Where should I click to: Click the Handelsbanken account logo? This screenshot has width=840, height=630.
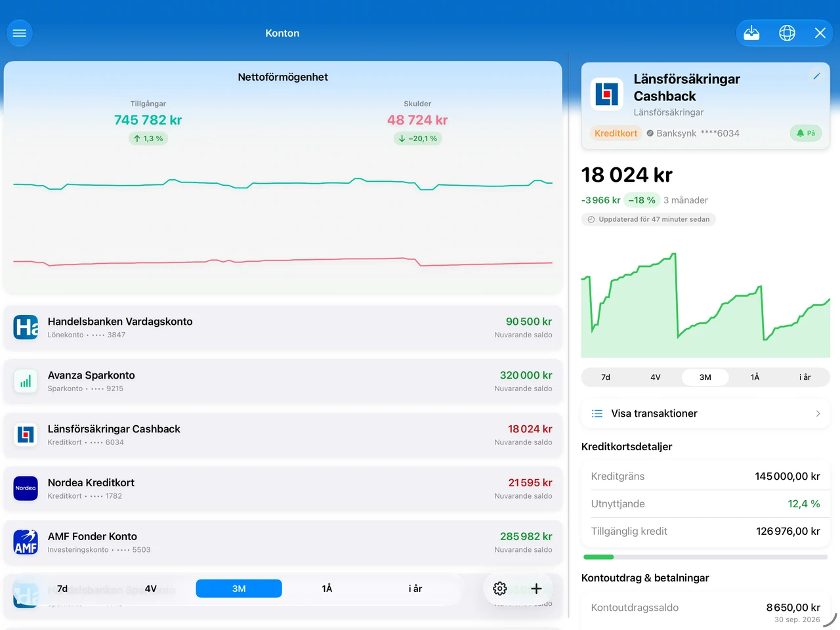point(26,327)
